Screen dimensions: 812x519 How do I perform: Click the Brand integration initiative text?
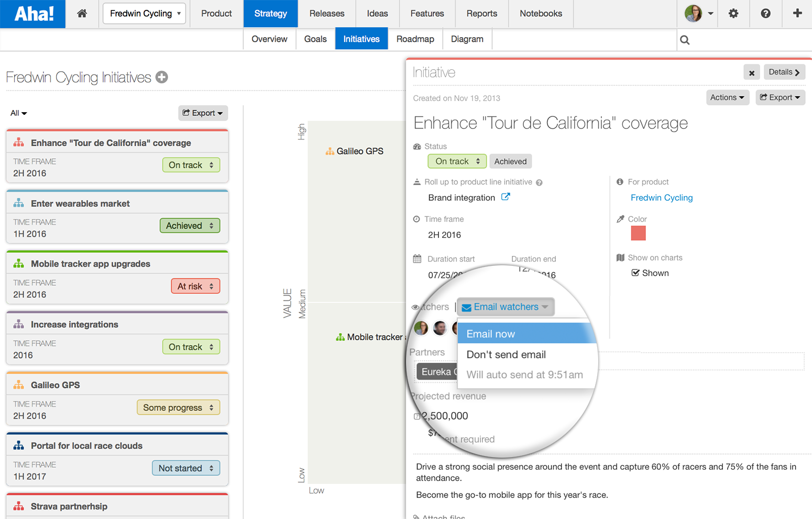point(462,198)
